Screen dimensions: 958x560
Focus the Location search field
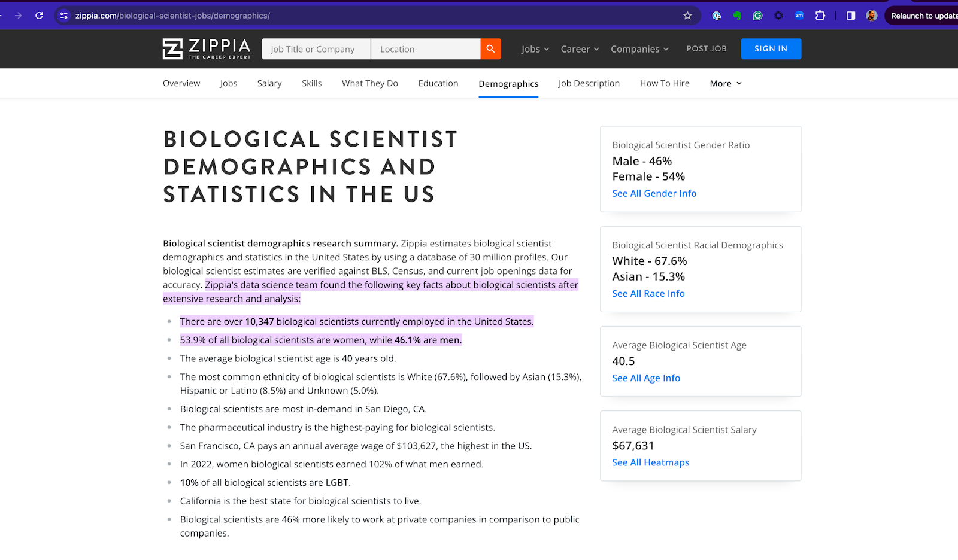(x=426, y=49)
